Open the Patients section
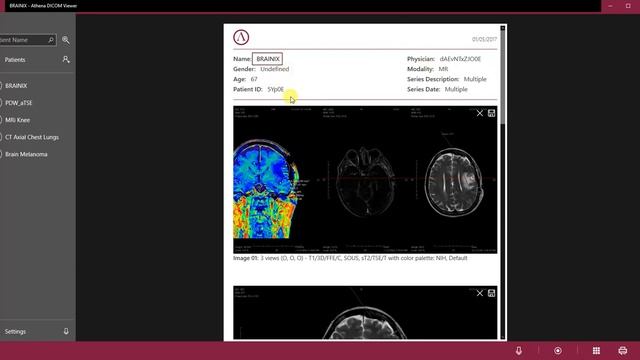The image size is (640, 360). (x=15, y=60)
